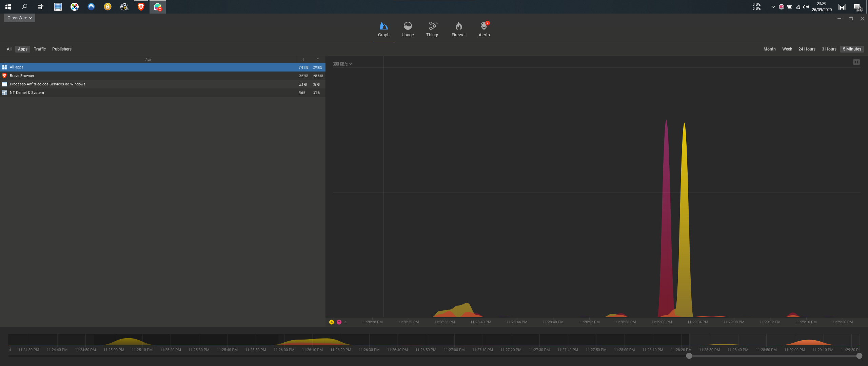Select the 24 Hours time range
Screen dimensions: 868x366
[807, 49]
